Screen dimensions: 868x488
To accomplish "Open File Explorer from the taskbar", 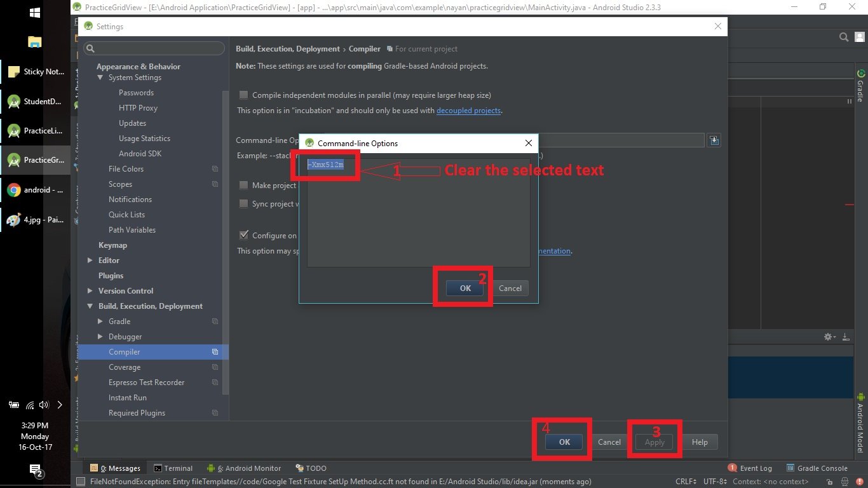I will 35,42.
